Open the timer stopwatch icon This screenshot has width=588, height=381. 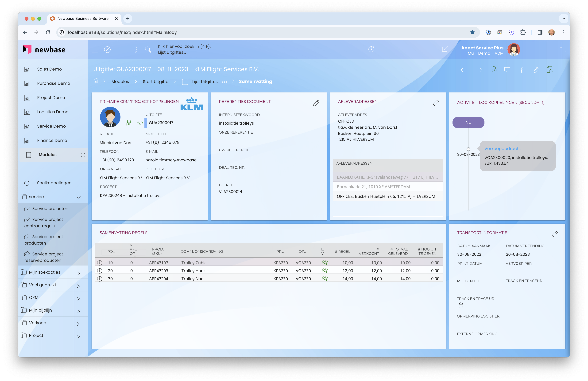pyautogui.click(x=371, y=49)
